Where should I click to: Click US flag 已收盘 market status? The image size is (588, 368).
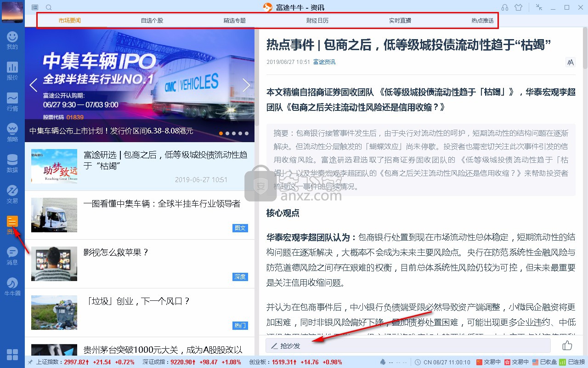[544, 362]
